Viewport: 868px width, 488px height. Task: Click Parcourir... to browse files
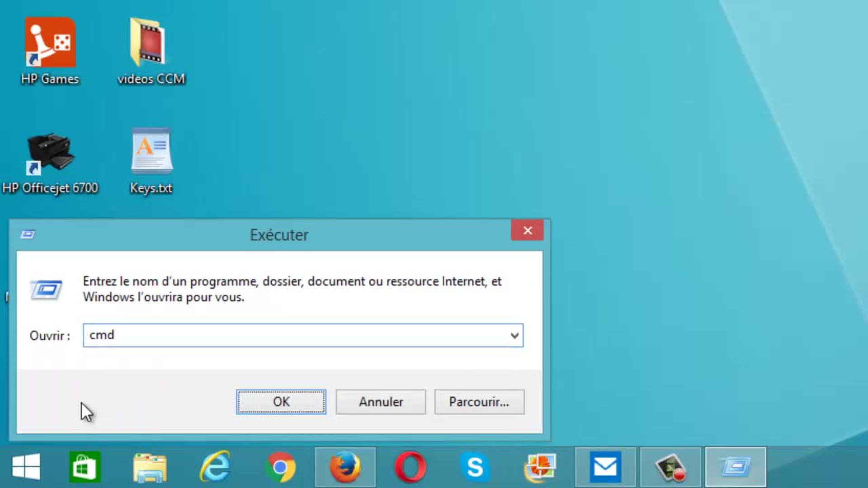[479, 402]
